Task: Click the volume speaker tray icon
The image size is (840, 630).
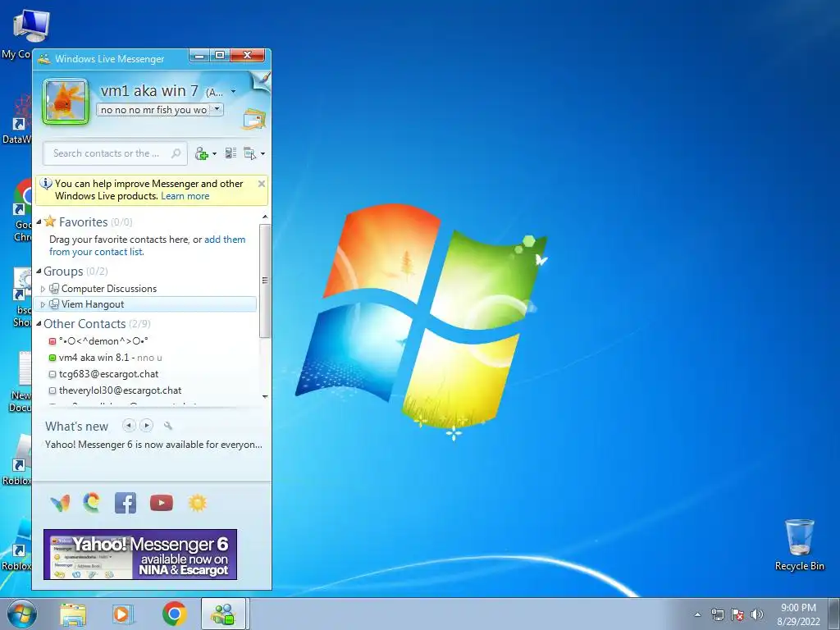Action: click(x=756, y=614)
